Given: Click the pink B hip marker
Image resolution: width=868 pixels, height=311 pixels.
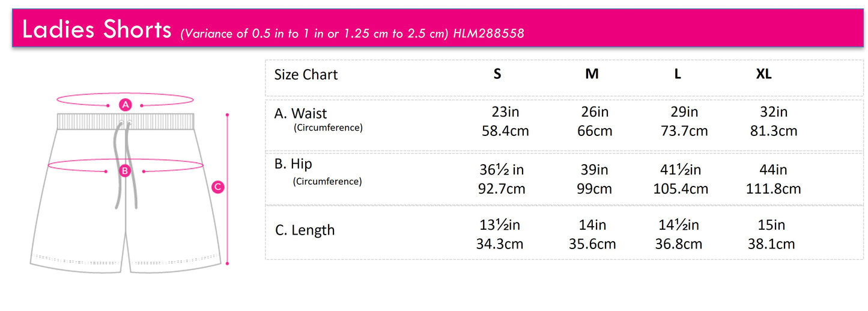Looking at the screenshot, I should click(x=125, y=171).
